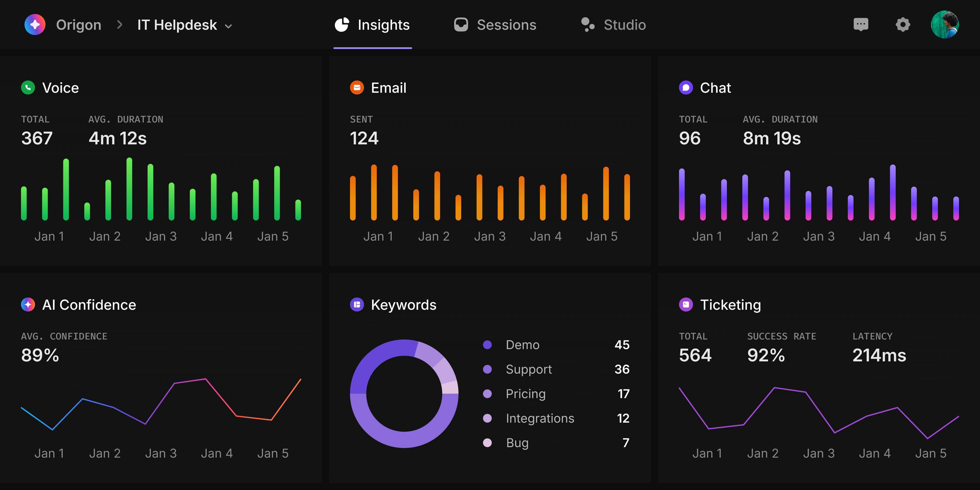Click the AI Confidence sparkle icon
The height and width of the screenshot is (490, 980).
click(27, 304)
